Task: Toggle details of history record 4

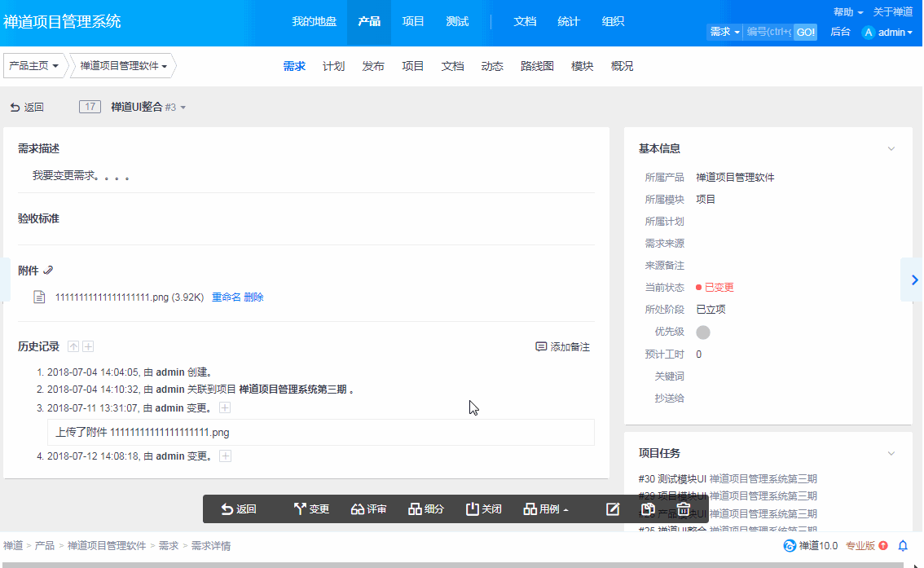Action: pyautogui.click(x=226, y=456)
